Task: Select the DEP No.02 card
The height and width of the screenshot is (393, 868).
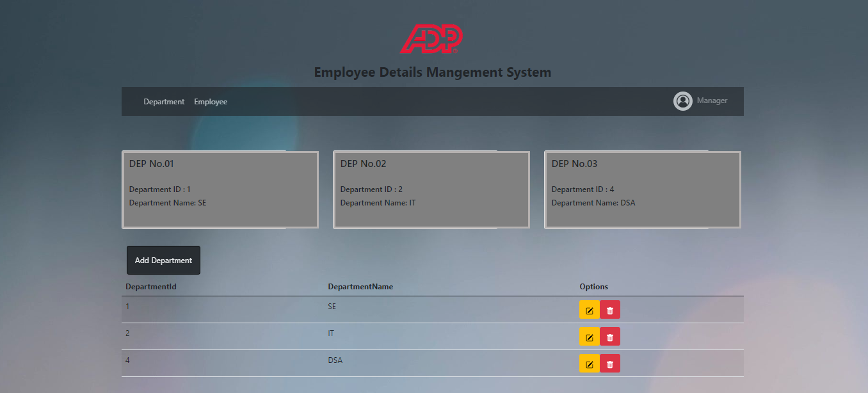Action: tap(431, 189)
